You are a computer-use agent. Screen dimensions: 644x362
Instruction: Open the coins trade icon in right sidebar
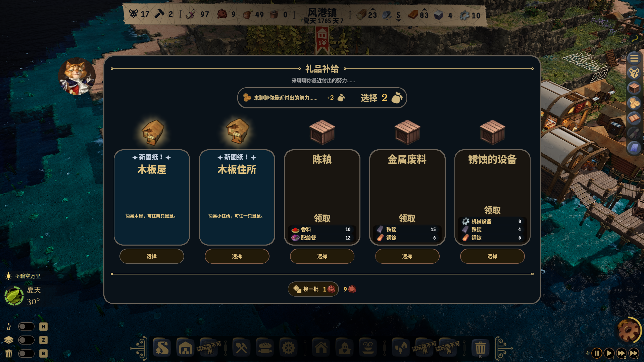[x=634, y=103]
